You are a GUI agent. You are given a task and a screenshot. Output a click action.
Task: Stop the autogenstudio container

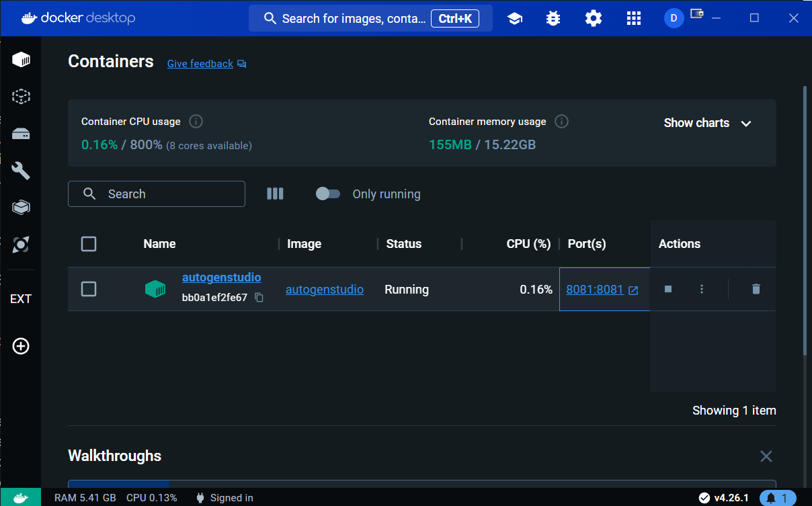(667, 288)
